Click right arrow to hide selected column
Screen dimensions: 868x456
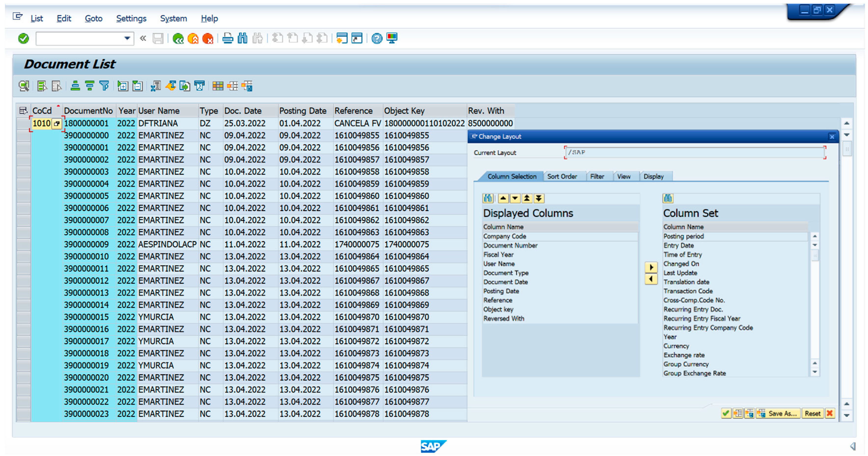coord(651,268)
